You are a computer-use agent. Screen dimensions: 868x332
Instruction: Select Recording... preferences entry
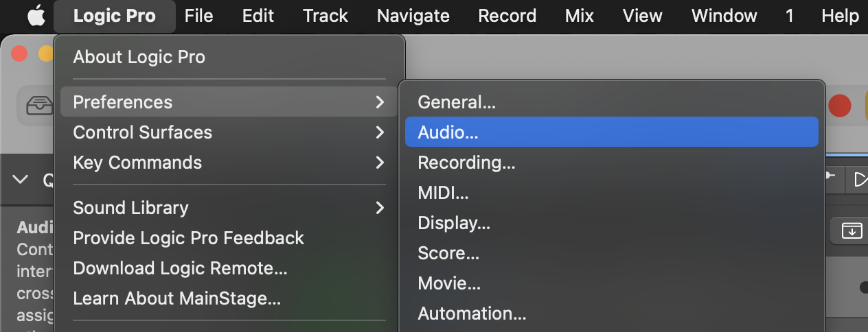click(x=466, y=163)
